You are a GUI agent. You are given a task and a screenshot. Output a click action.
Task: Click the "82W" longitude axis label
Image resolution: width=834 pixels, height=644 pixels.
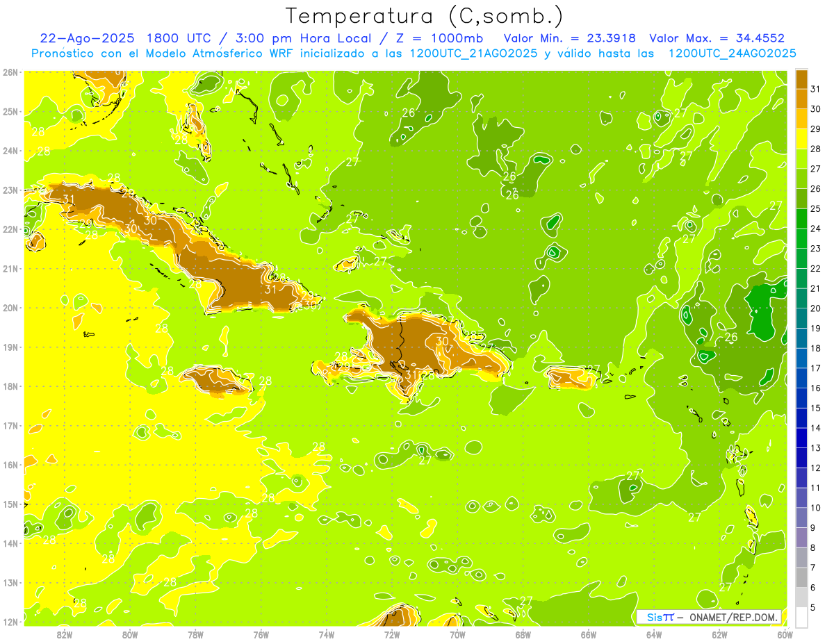[65, 634]
